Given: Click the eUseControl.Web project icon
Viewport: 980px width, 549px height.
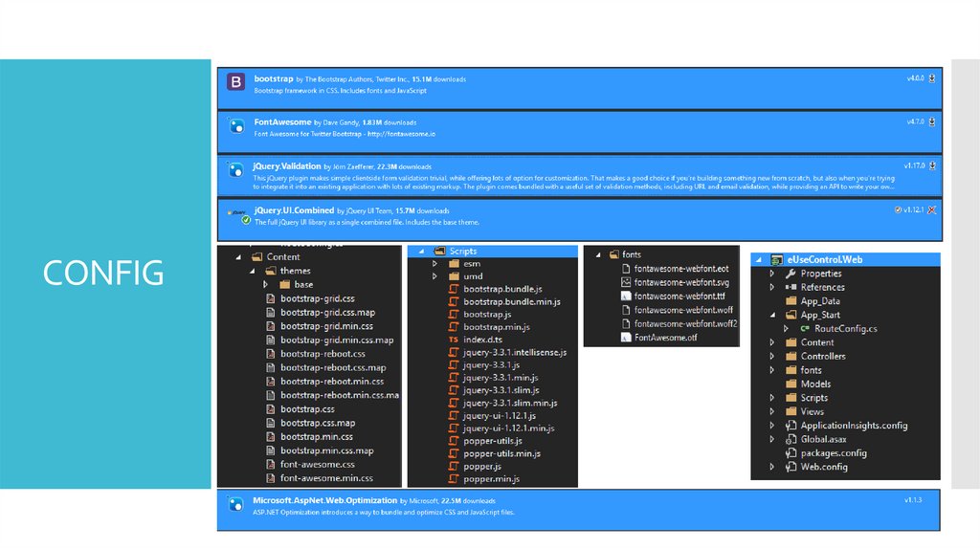Looking at the screenshot, I should pos(777,260).
